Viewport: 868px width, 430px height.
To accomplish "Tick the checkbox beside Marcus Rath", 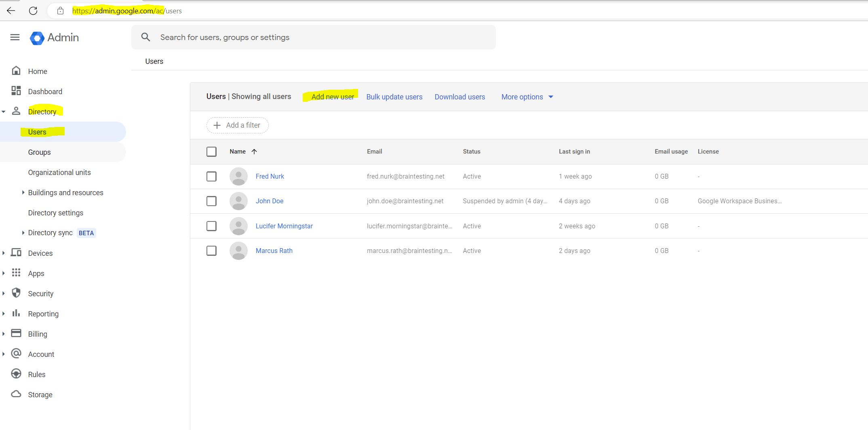I will 211,251.
